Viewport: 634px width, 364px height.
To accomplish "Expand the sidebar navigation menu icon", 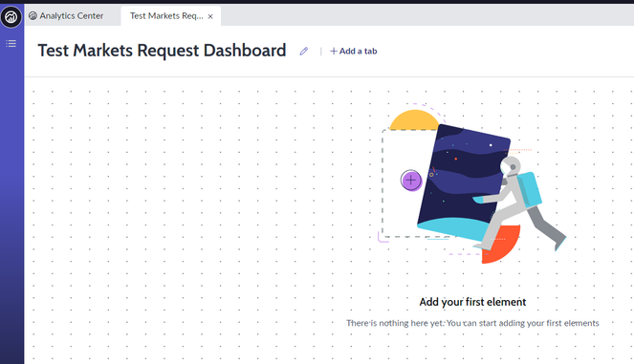I will coord(11,43).
